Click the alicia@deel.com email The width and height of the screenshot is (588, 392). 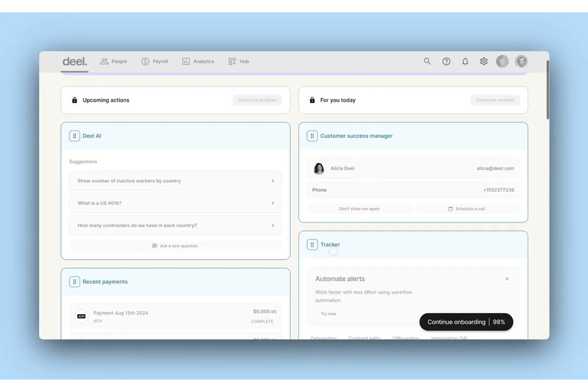(495, 168)
